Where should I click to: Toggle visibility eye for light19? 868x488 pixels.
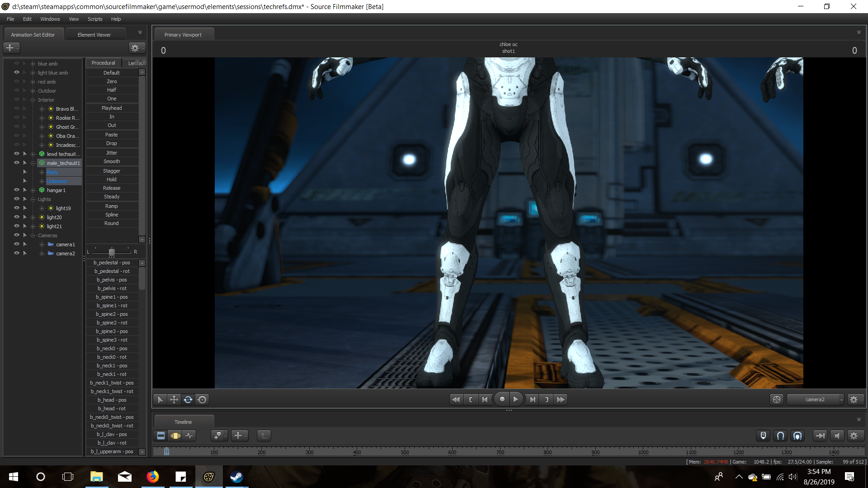17,208
